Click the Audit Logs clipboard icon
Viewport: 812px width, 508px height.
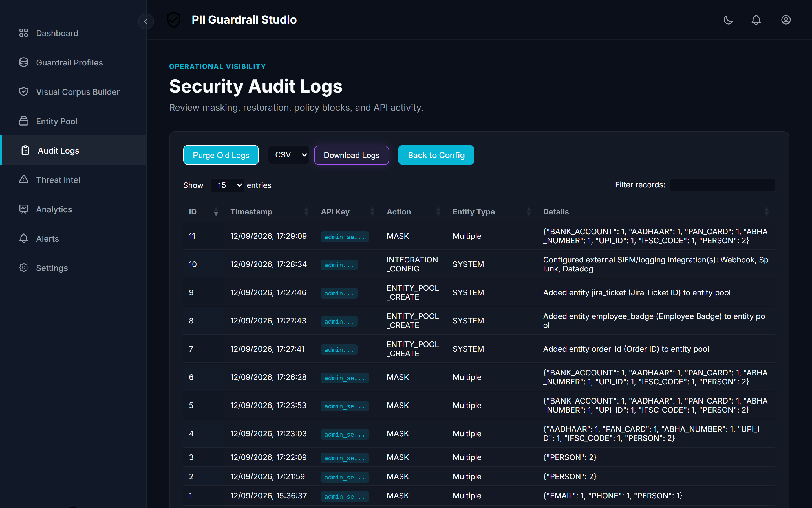tap(25, 150)
